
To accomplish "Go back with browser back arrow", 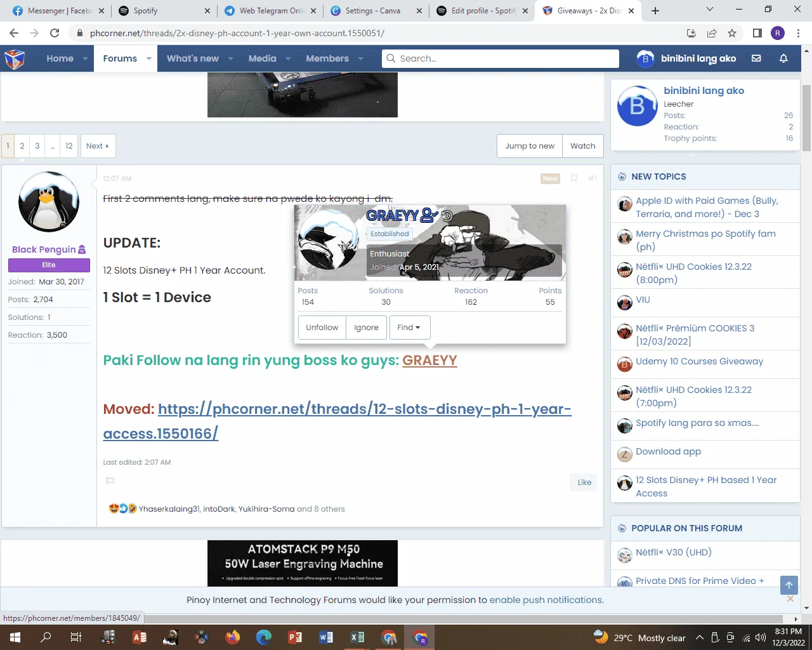I will tap(14, 33).
